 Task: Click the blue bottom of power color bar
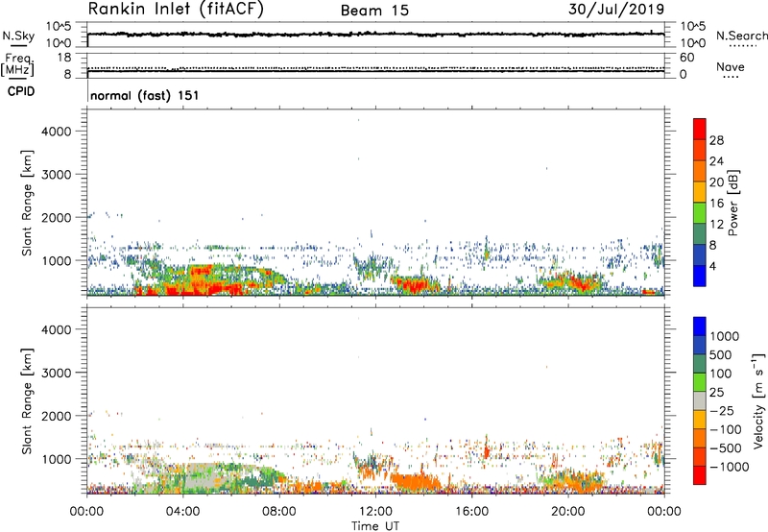[700, 276]
